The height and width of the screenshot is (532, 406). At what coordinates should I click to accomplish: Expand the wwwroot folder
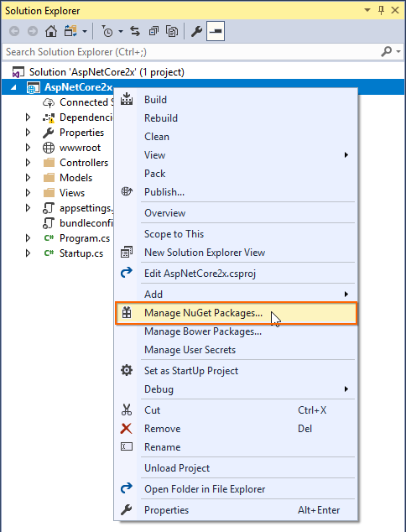(x=29, y=148)
